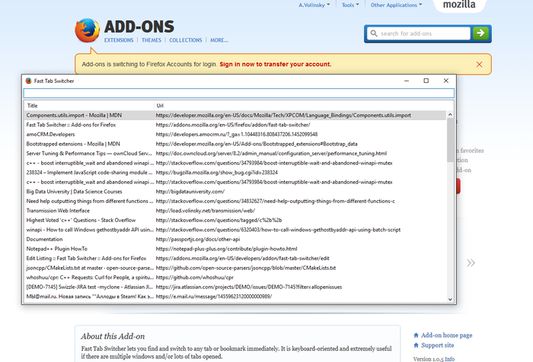Select whoshuu/cpr: C++ Requests row
The height and width of the screenshot is (362, 533).
(235, 277)
